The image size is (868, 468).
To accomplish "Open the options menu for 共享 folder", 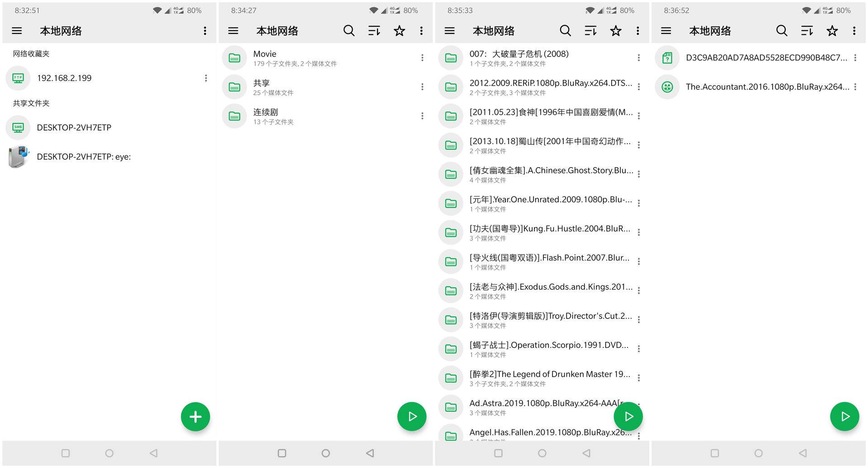I will pos(422,87).
